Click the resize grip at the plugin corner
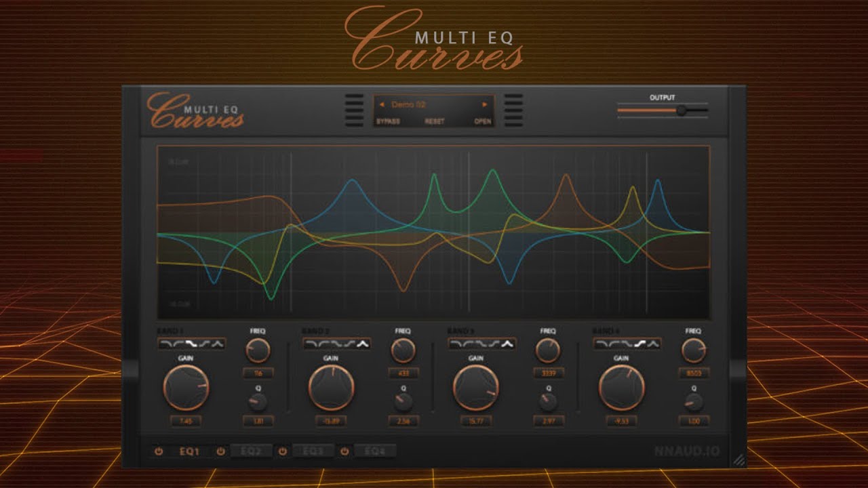 738,460
